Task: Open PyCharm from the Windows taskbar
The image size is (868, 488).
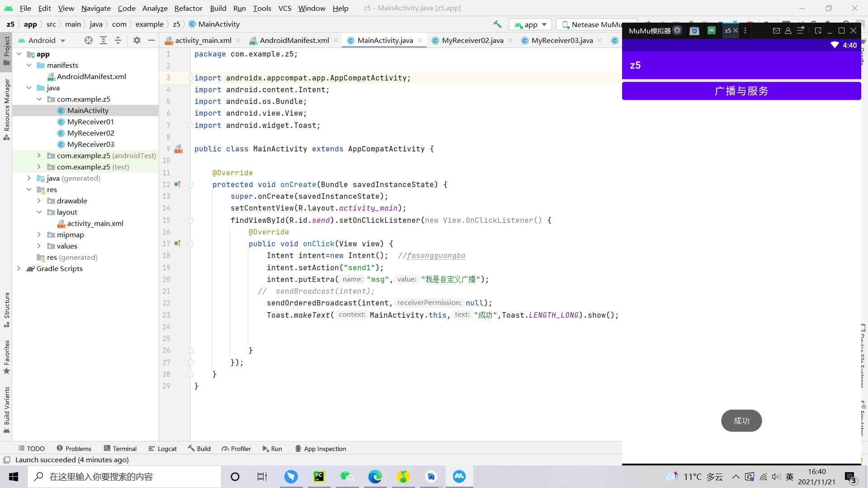Action: pyautogui.click(x=319, y=477)
